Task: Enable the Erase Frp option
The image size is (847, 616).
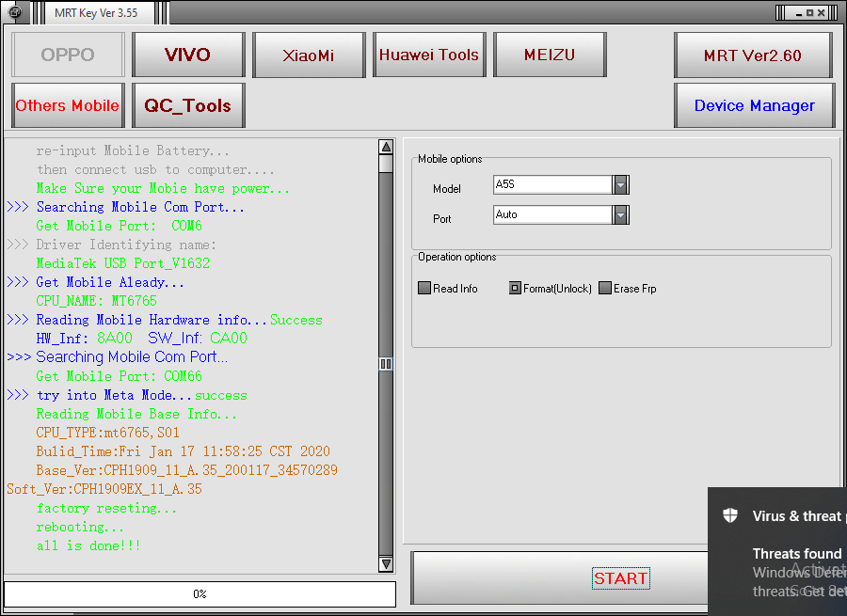Action: (605, 289)
